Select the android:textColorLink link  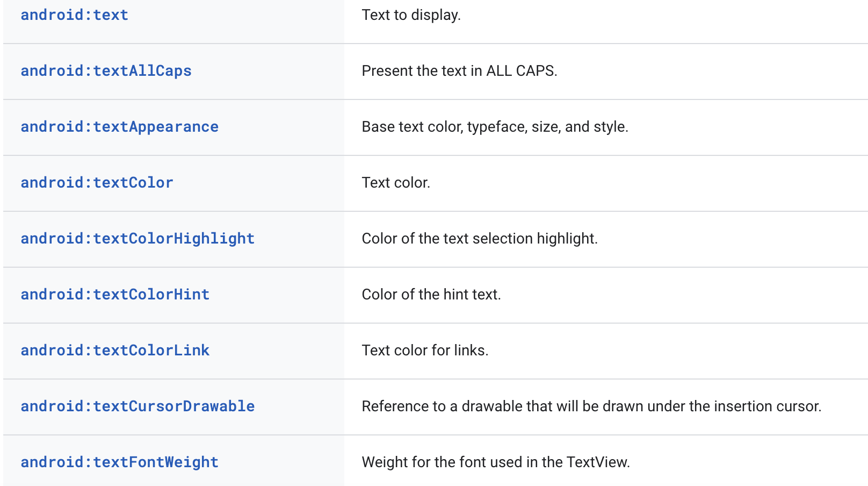click(x=115, y=351)
